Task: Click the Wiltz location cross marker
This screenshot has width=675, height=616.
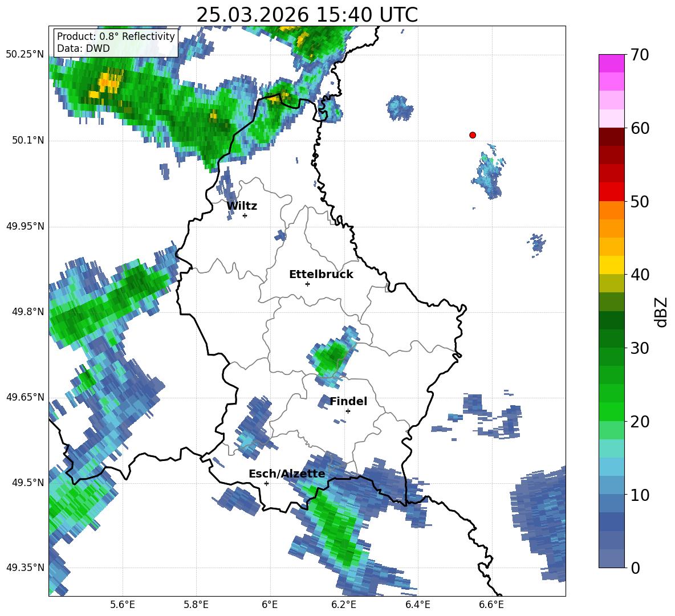Action: (245, 215)
